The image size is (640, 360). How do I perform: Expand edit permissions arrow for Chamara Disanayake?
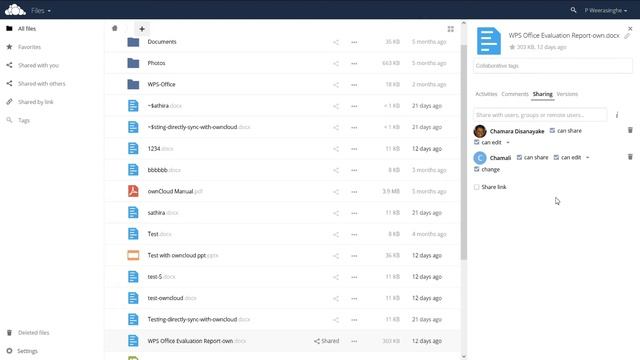[x=508, y=142]
